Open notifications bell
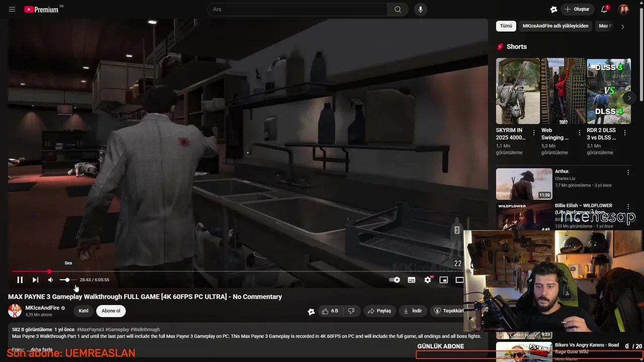Viewport: 644px width, 362px height. tap(605, 10)
